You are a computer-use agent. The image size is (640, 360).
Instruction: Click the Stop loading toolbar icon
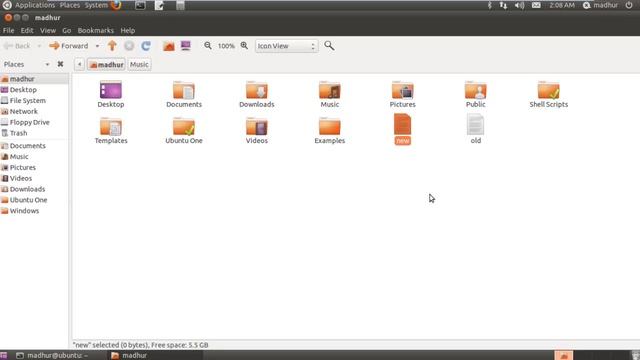(129, 46)
